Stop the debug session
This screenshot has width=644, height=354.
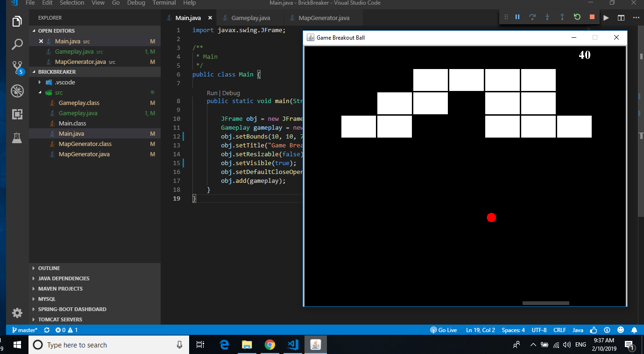point(592,17)
